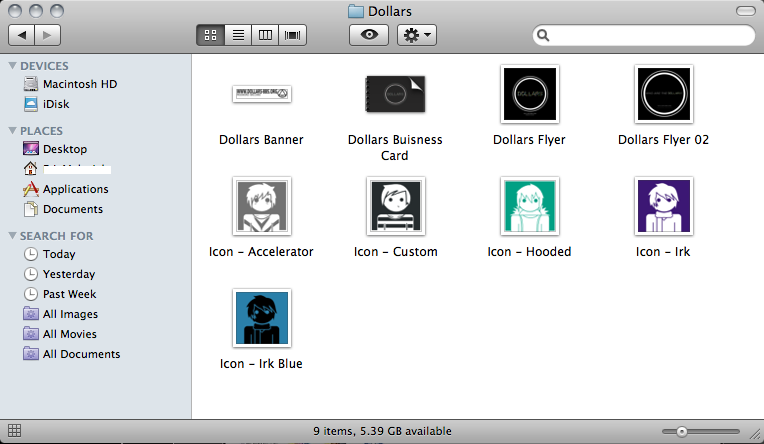
Task: Open the All Documents smart folder
Action: pyautogui.click(x=72, y=354)
